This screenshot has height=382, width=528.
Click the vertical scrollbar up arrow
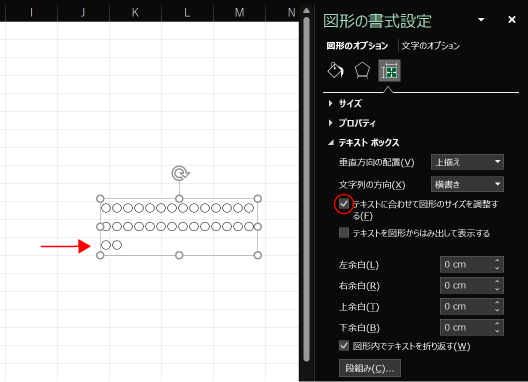pyautogui.click(x=306, y=11)
